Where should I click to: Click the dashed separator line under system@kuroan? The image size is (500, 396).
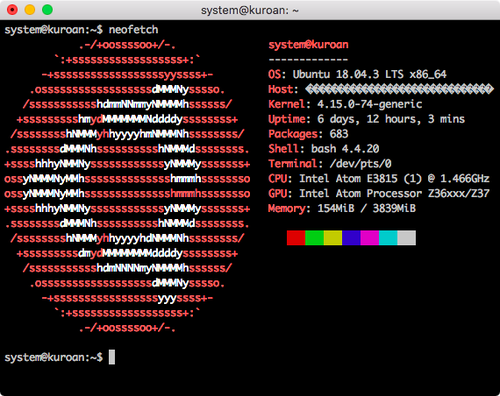click(308, 60)
